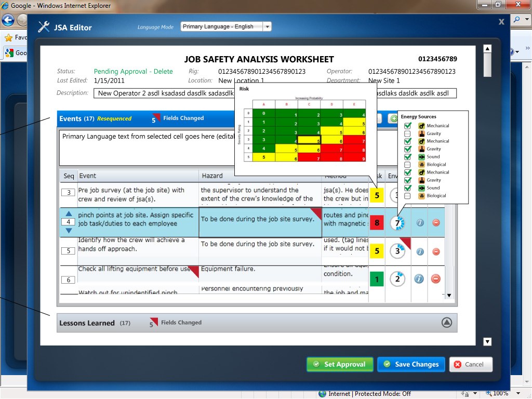Go back in Internet Explorer

[x=8, y=20]
